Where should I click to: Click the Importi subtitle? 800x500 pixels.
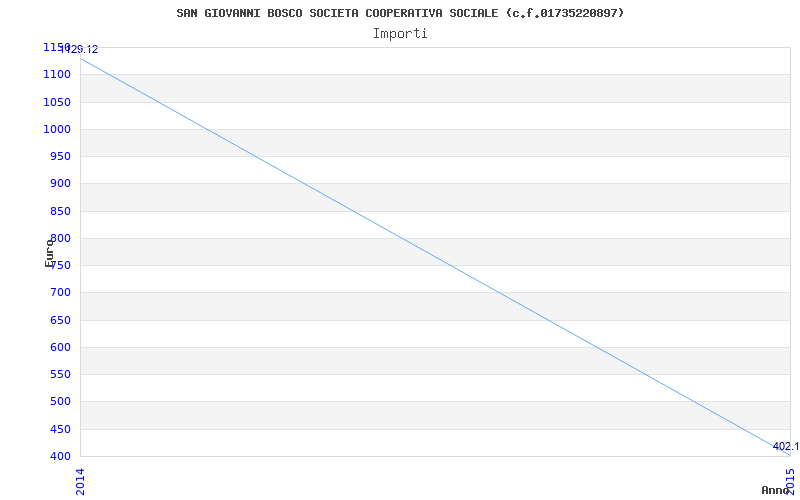400,34
